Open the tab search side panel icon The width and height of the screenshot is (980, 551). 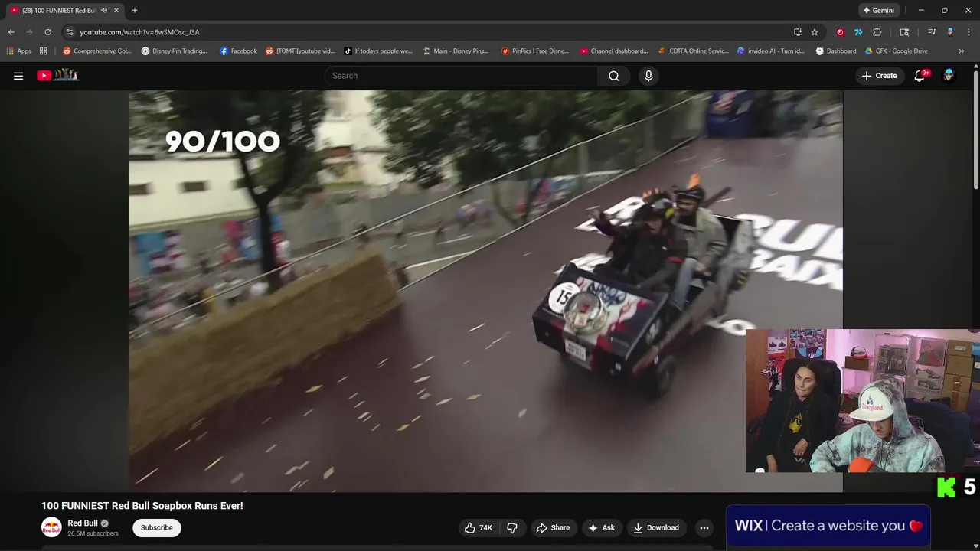(x=904, y=32)
